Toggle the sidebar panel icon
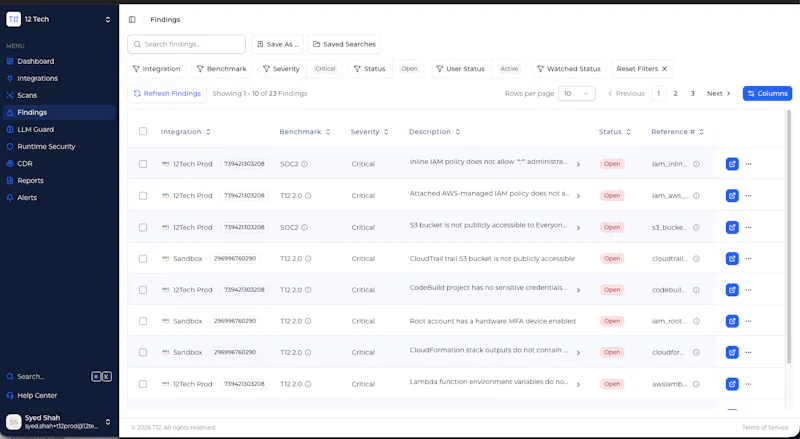The height and width of the screenshot is (439, 800). click(x=132, y=19)
